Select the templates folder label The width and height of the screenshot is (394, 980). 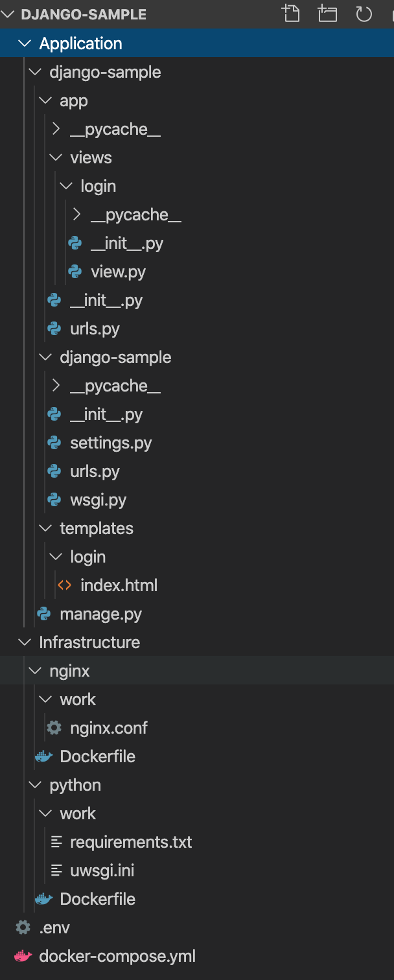coord(97,528)
